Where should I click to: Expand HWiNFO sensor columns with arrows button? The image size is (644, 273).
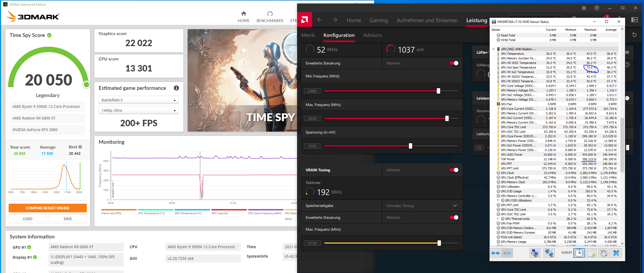495,253
